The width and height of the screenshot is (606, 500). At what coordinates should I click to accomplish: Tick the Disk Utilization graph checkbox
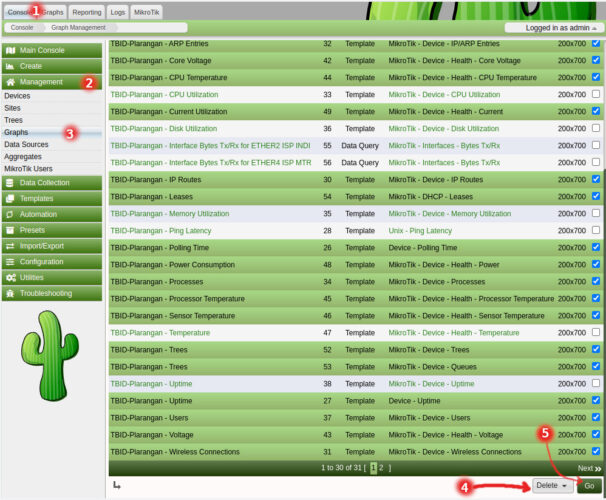coord(596,128)
